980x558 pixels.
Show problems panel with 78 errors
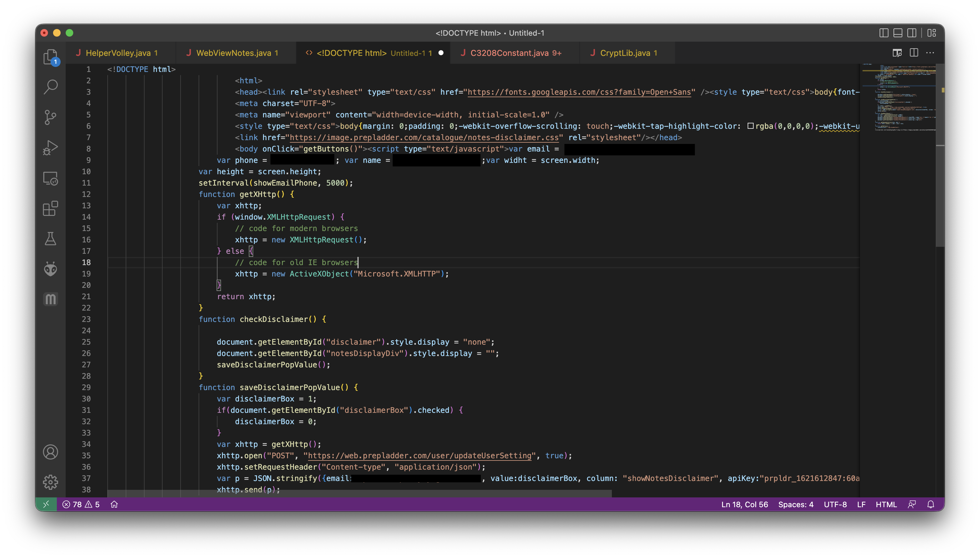81,504
